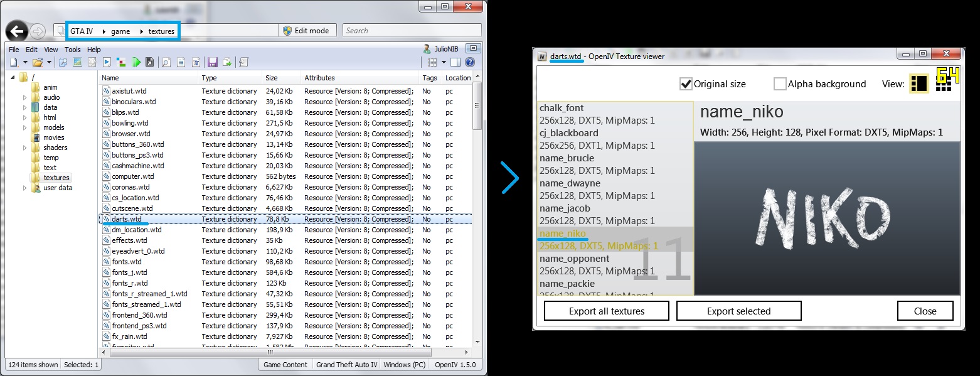Viewport: 980px width, 376px height.
Task: Click the landscape image toolbar icon
Action: (x=77, y=62)
